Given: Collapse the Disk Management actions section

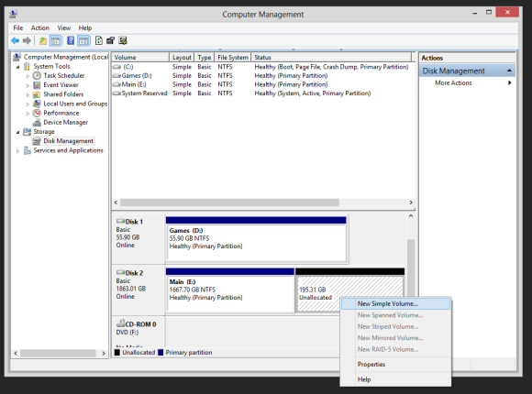Looking at the screenshot, I should (509, 71).
